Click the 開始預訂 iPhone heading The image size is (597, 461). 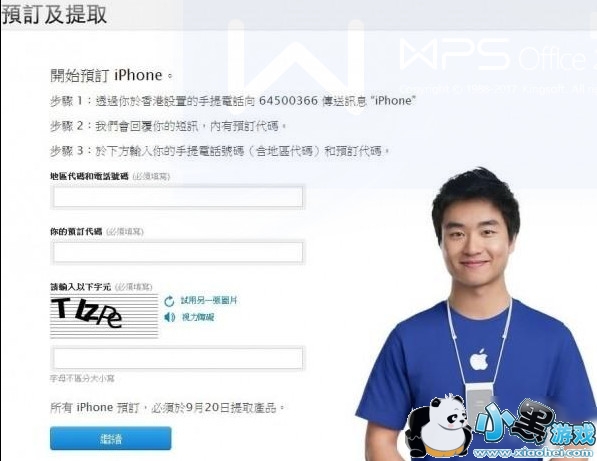tap(111, 75)
